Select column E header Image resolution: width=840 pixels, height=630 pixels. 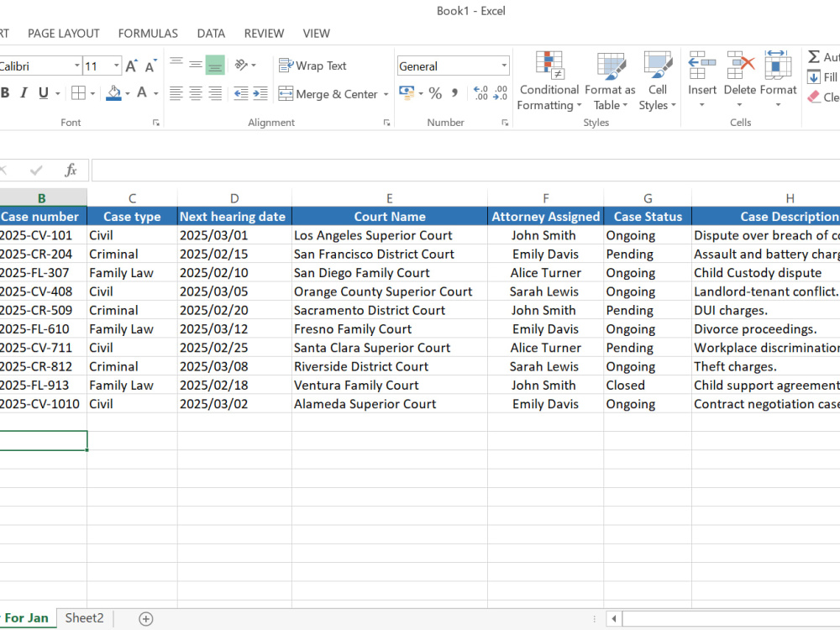tap(390, 198)
